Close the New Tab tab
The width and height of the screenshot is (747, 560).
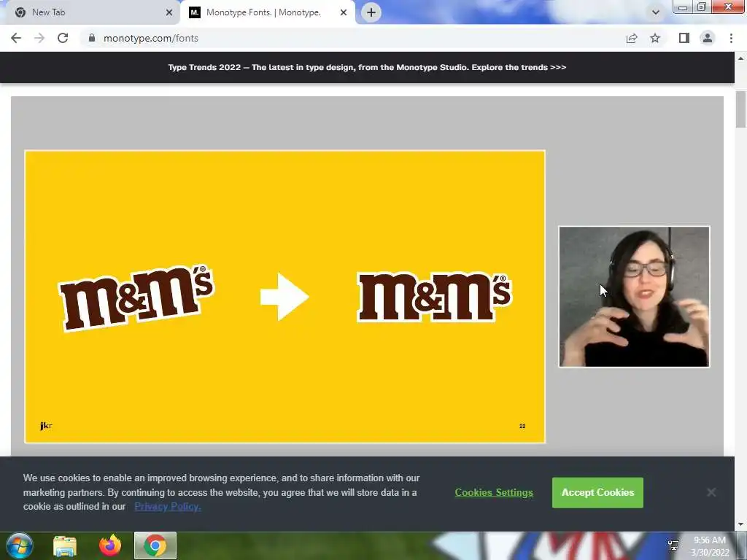pos(169,12)
